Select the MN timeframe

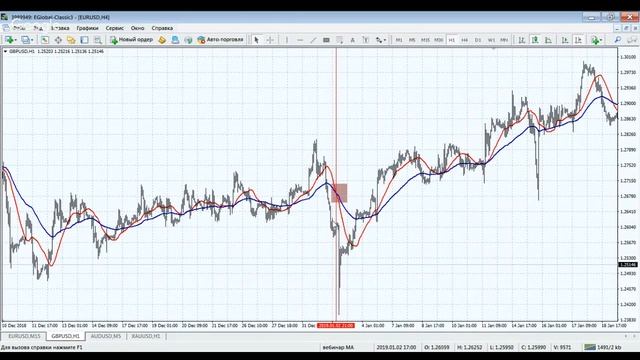pyautogui.click(x=504, y=40)
